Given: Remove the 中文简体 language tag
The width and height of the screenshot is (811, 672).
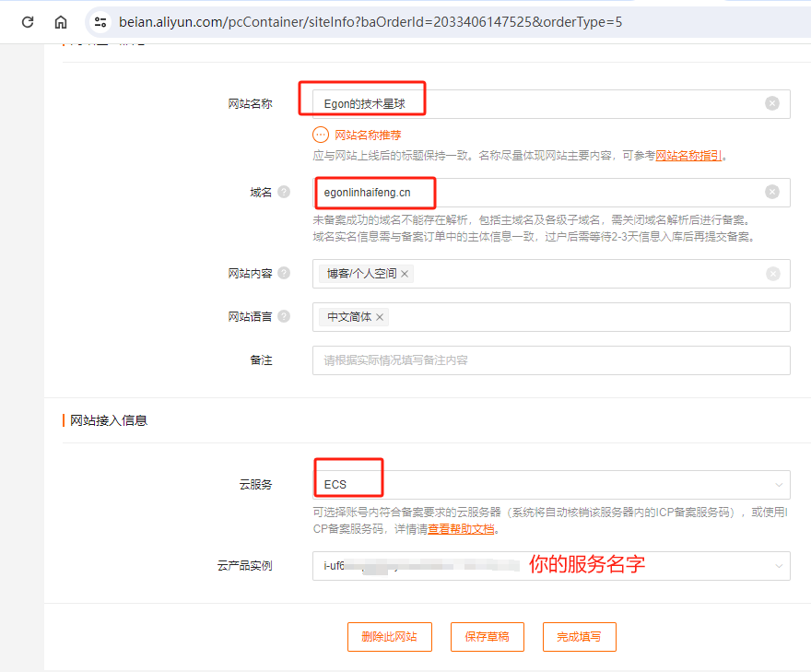Looking at the screenshot, I should click(x=380, y=317).
